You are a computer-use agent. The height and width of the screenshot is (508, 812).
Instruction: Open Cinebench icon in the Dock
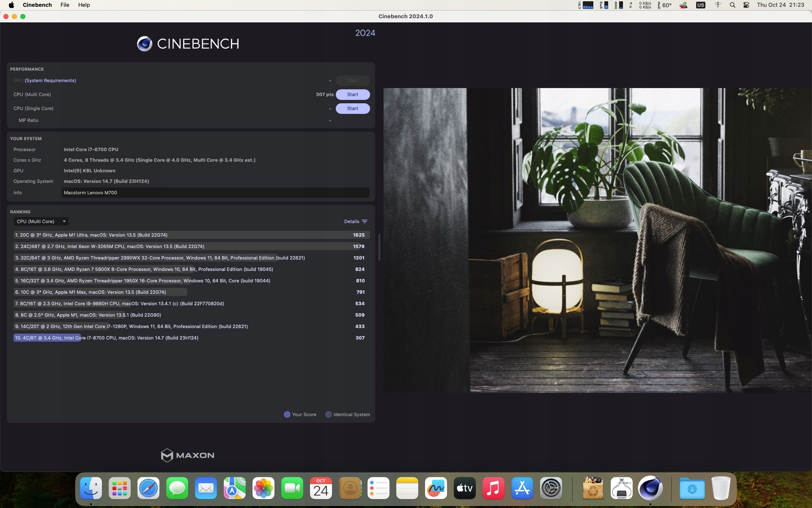click(x=650, y=488)
